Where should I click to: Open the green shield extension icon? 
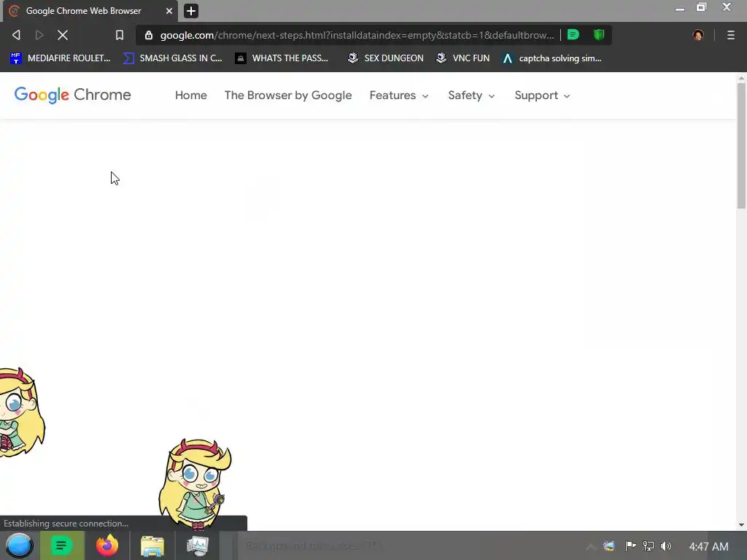point(599,35)
